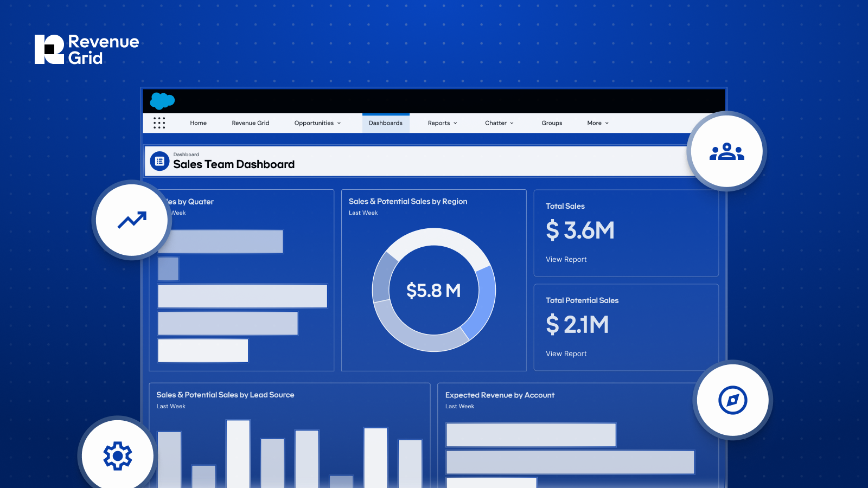Click the Revenue Grid logo

pos(87,49)
